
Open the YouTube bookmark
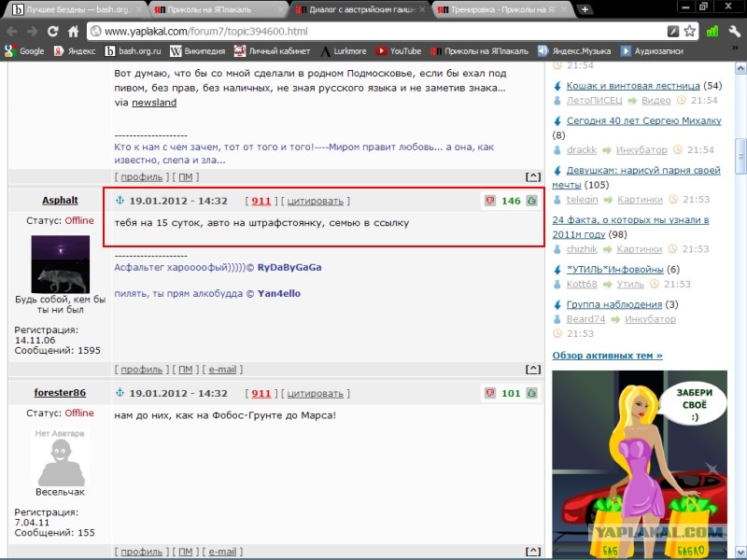tap(399, 51)
